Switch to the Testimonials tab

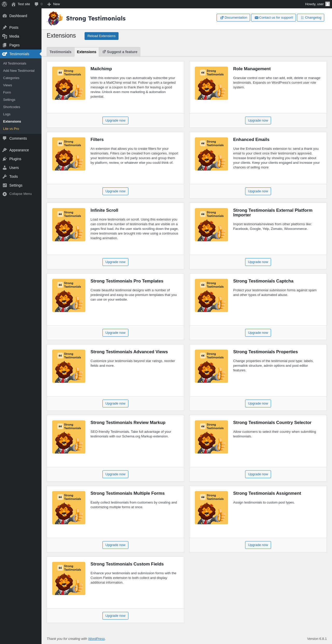(60, 52)
